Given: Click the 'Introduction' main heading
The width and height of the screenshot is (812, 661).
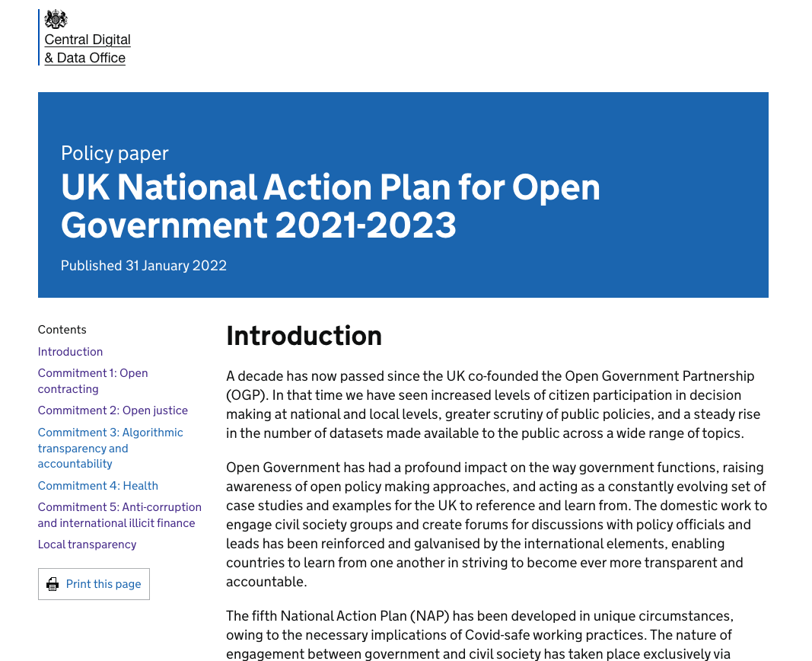Looking at the screenshot, I should coord(304,336).
